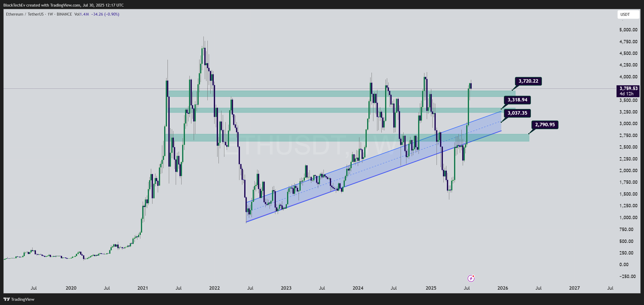Viewport: 644px width, 305px height.
Task: Click the 3,250.00 price axis label
Action: coord(628,112)
